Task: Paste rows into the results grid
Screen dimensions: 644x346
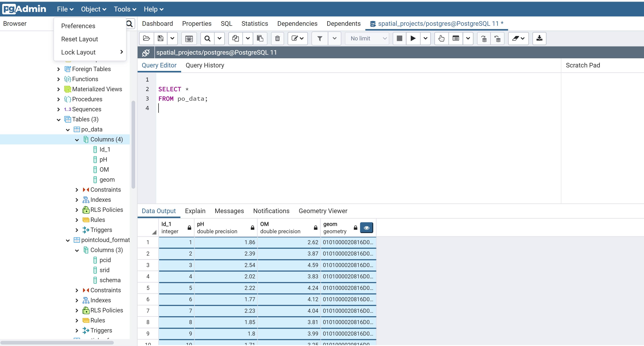Action: click(x=260, y=38)
